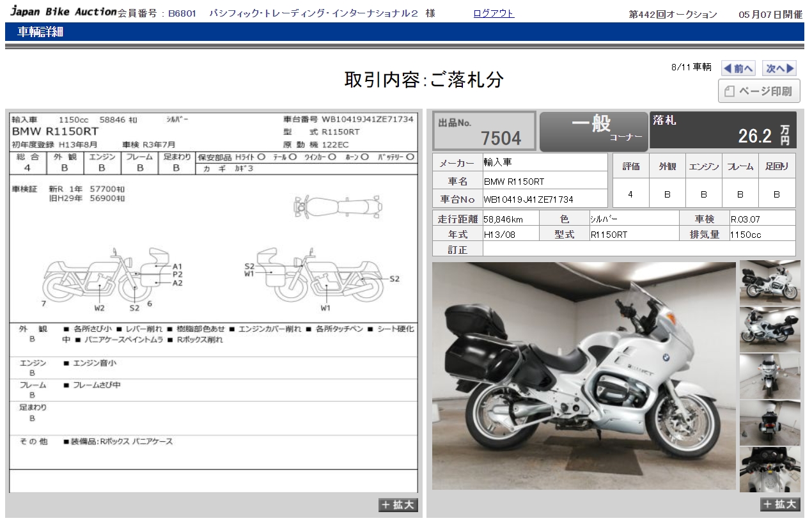
Task: Go to previous vehicle with 前へ button
Action: click(x=738, y=68)
